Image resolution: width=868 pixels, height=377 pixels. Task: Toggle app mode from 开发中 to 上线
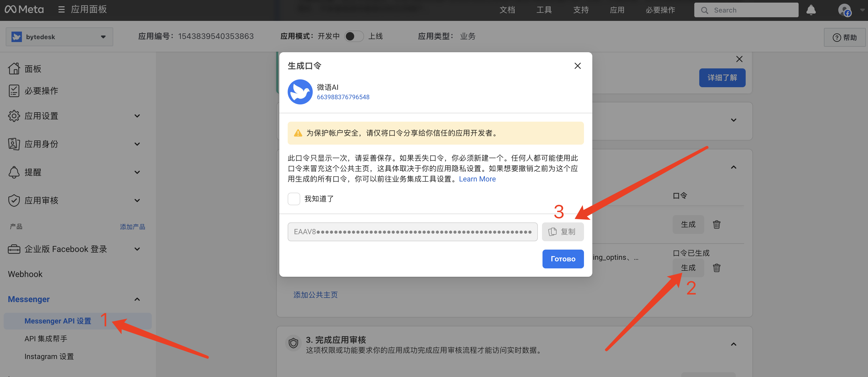pos(354,36)
